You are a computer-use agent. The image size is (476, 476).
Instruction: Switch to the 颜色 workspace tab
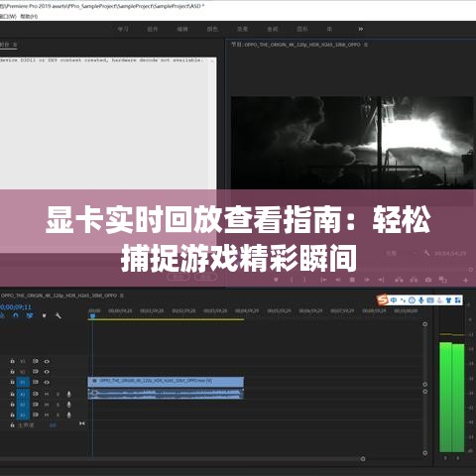212,29
